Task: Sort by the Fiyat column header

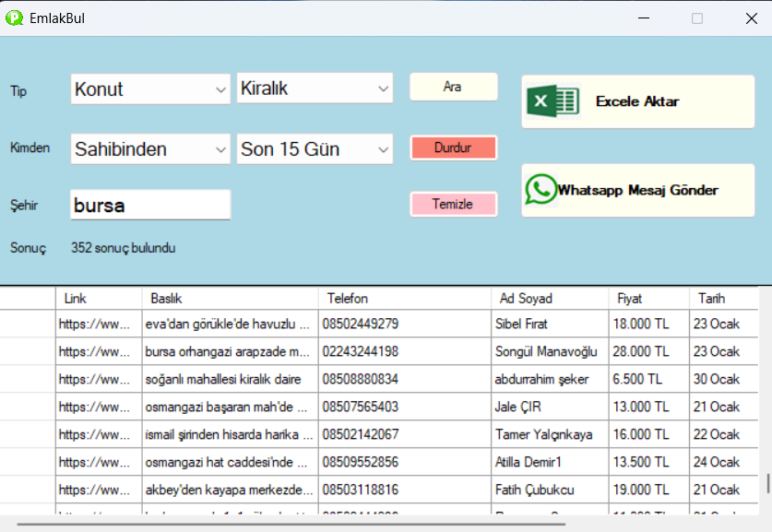Action: pos(648,299)
